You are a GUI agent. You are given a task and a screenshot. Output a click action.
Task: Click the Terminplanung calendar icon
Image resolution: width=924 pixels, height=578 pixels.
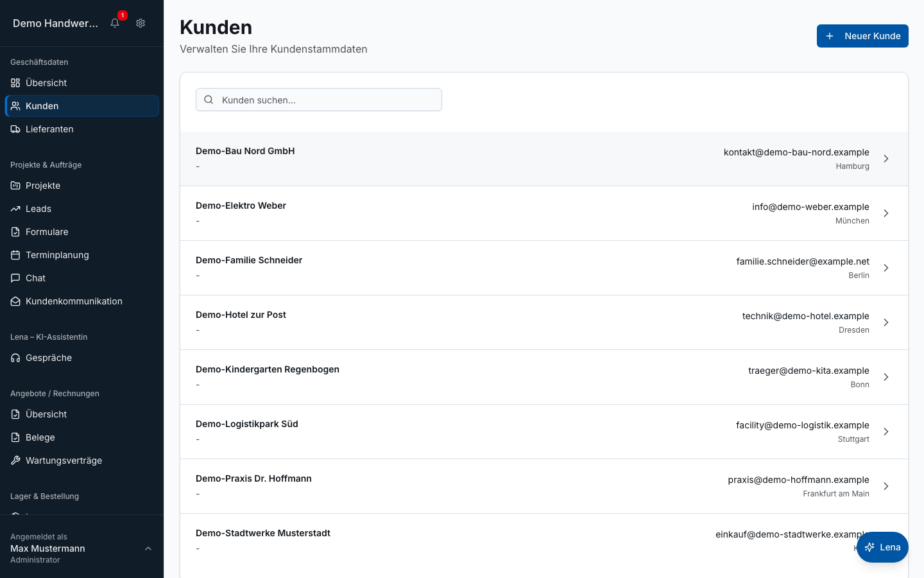click(x=15, y=255)
